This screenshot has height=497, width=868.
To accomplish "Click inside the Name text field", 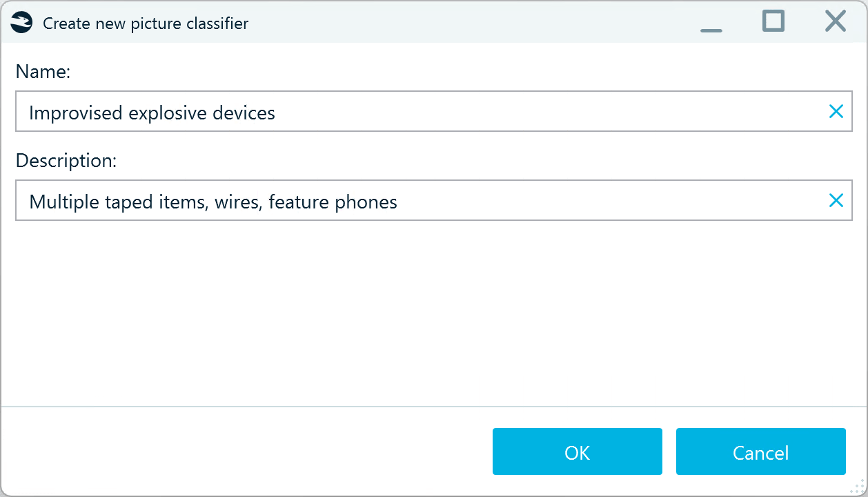I will click(414, 111).
